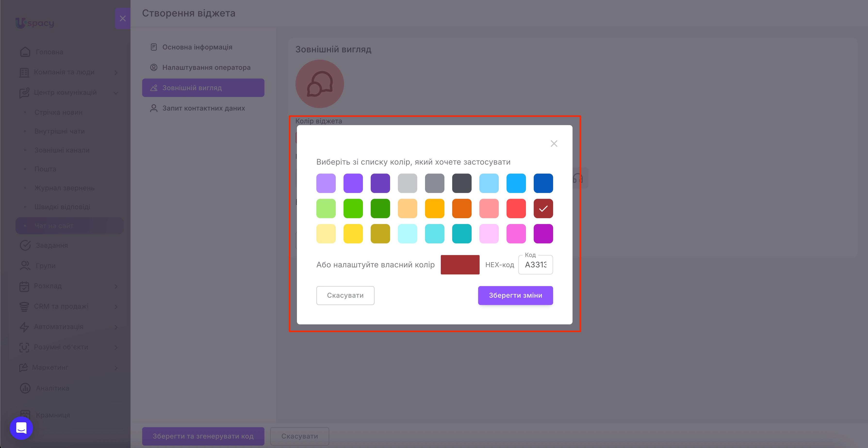
Task: Click the HEX code input field
Action: click(x=535, y=265)
